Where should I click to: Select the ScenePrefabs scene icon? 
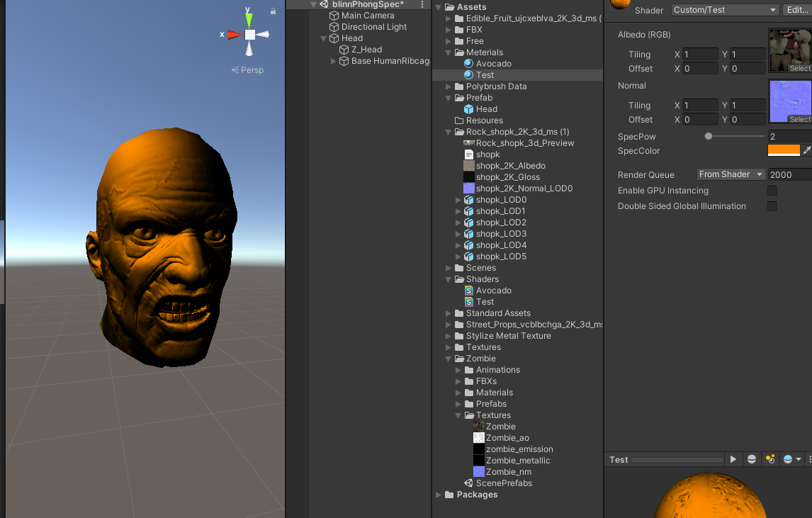pyautogui.click(x=468, y=483)
